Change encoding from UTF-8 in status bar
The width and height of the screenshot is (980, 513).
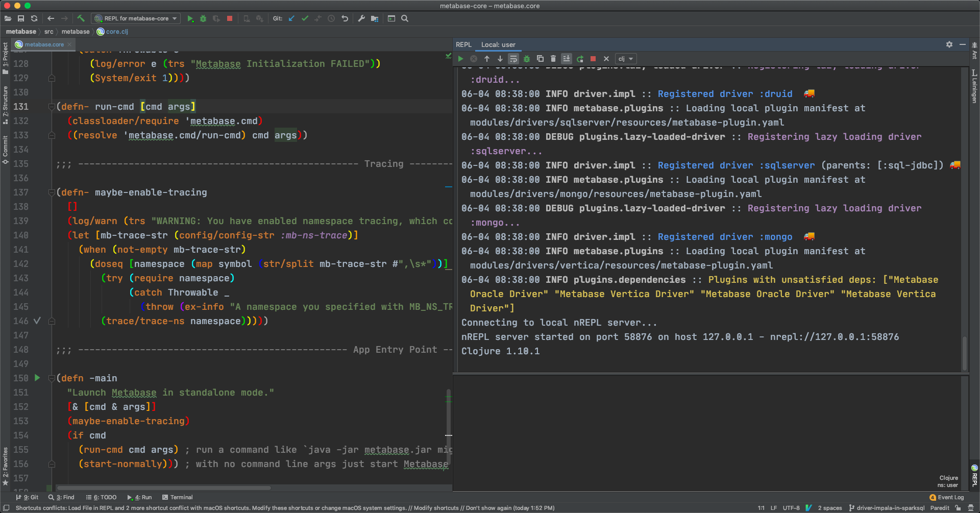tap(791, 508)
